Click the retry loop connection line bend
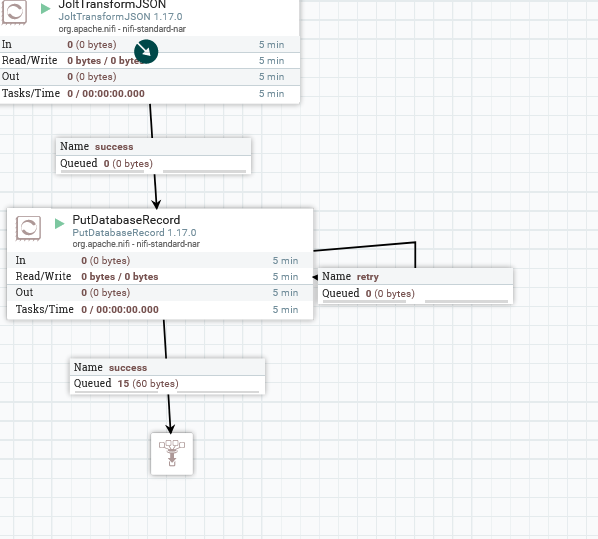The image size is (598, 539). click(x=415, y=242)
